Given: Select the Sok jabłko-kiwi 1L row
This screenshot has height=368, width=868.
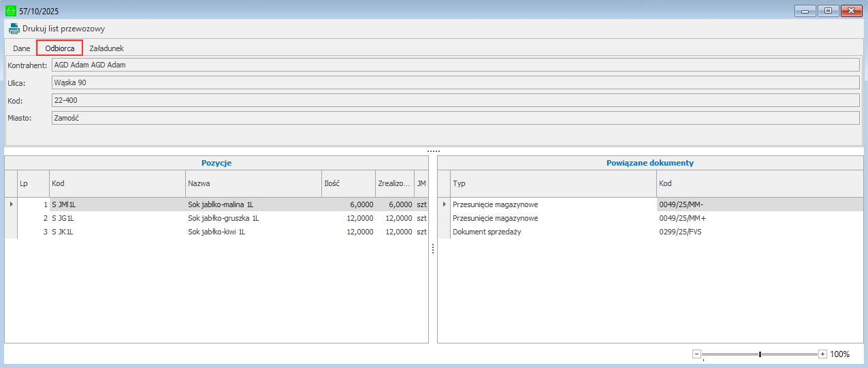Looking at the screenshot, I should [x=216, y=232].
